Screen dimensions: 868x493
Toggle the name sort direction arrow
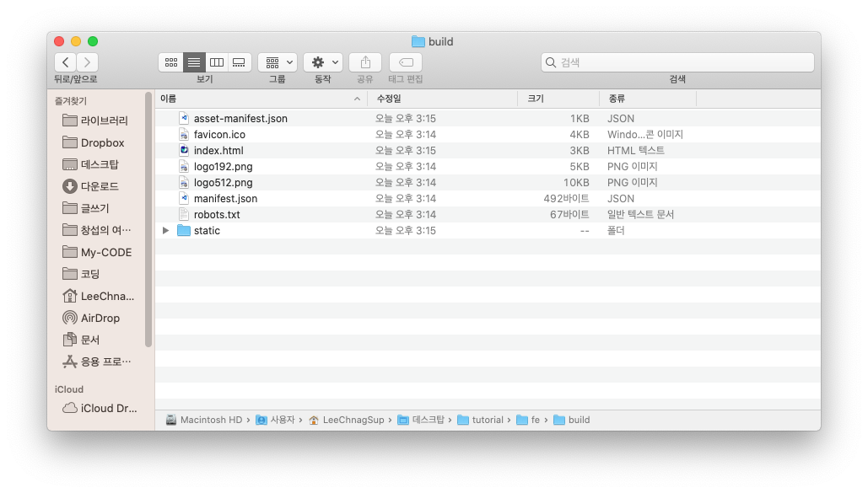[357, 99]
